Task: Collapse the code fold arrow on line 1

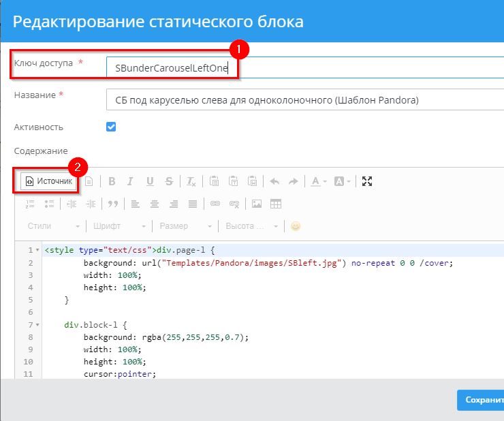Action: tap(37, 251)
